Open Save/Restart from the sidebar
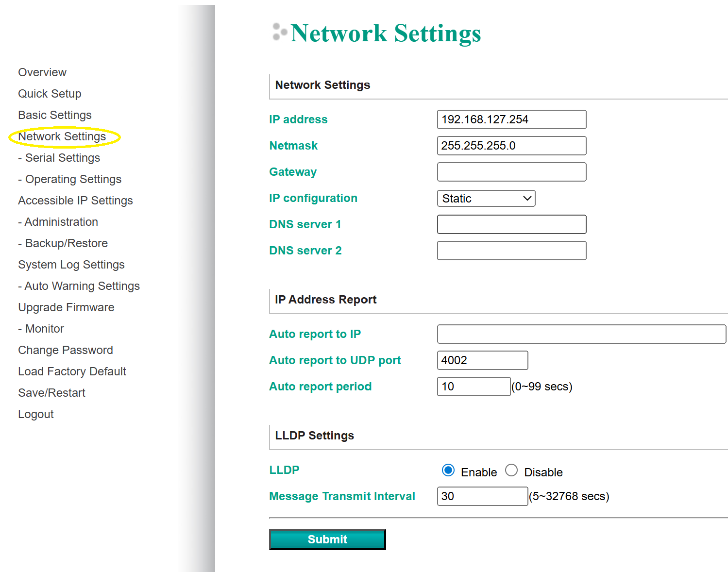Image resolution: width=728 pixels, height=572 pixels. click(x=51, y=393)
